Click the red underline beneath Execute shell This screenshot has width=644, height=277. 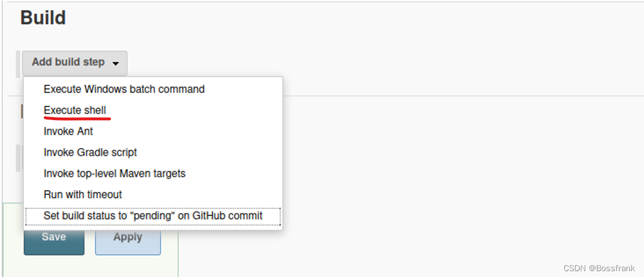[x=77, y=119]
